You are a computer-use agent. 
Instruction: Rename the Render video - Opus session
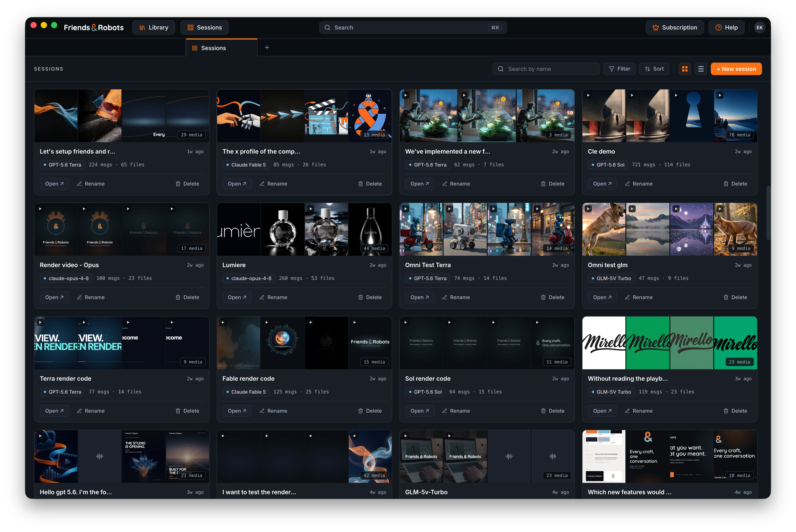click(x=91, y=297)
